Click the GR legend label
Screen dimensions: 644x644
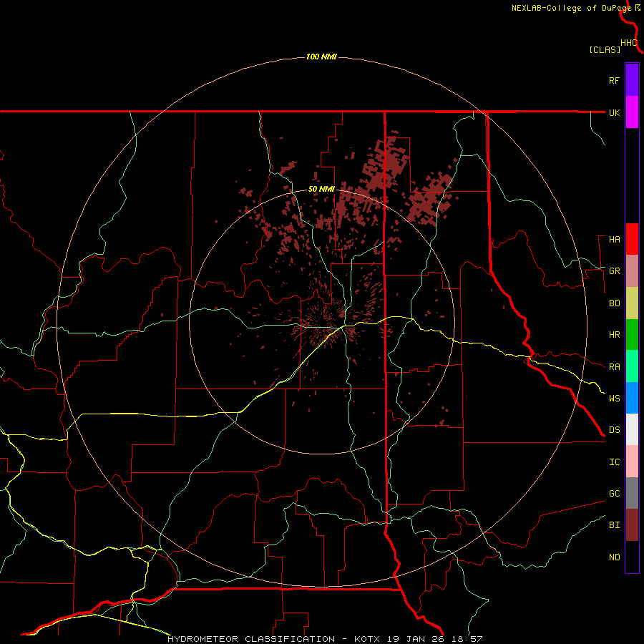(x=614, y=271)
